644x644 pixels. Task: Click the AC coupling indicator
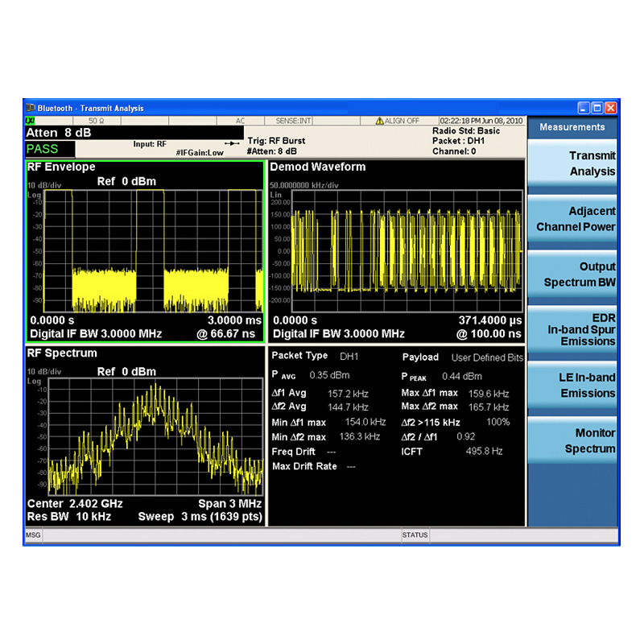pos(240,121)
